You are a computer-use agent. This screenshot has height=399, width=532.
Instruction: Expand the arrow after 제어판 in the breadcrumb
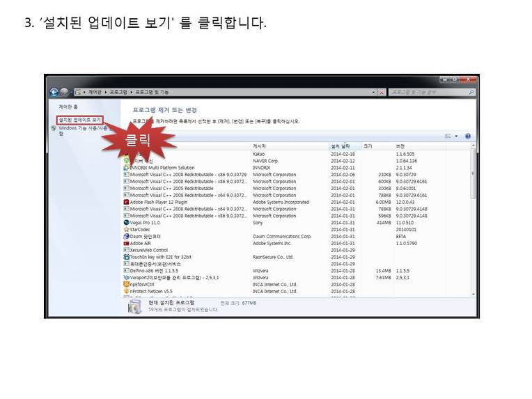pyautogui.click(x=106, y=92)
